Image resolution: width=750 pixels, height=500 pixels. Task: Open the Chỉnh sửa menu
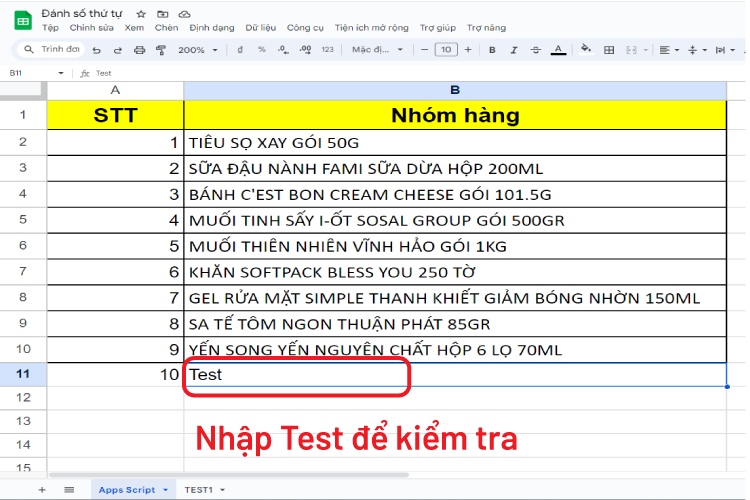pyautogui.click(x=91, y=28)
